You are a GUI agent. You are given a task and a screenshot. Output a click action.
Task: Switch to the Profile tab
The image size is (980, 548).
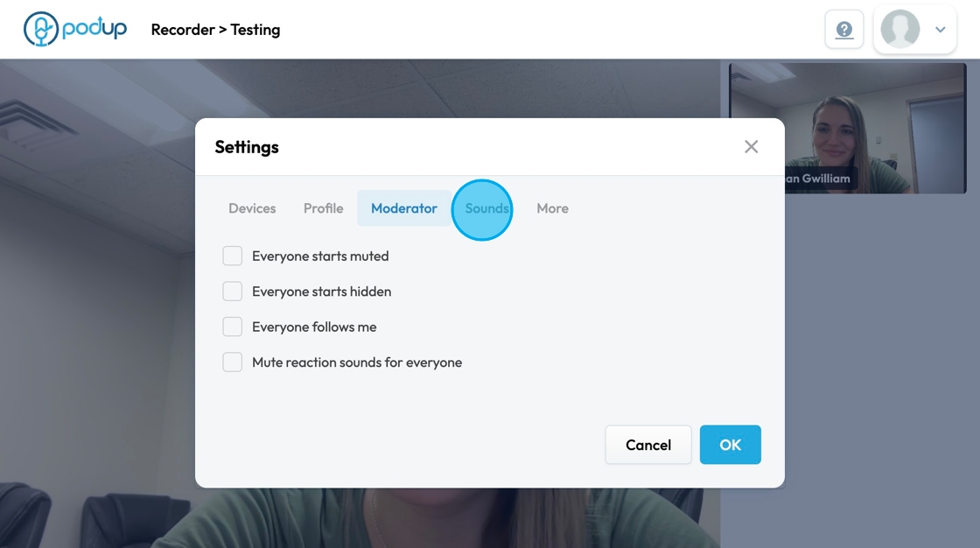pos(323,208)
